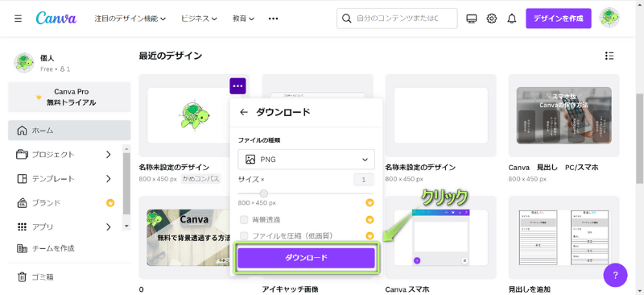Click the search contents input field

(397, 19)
